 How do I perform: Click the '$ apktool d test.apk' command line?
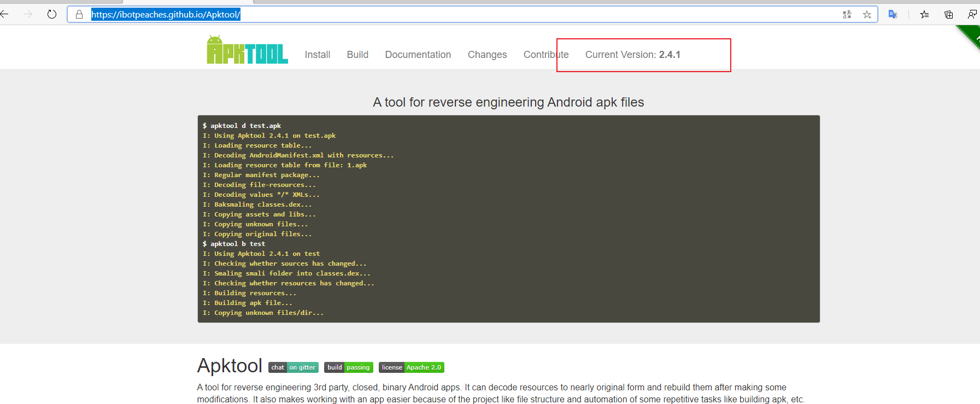[x=242, y=126]
